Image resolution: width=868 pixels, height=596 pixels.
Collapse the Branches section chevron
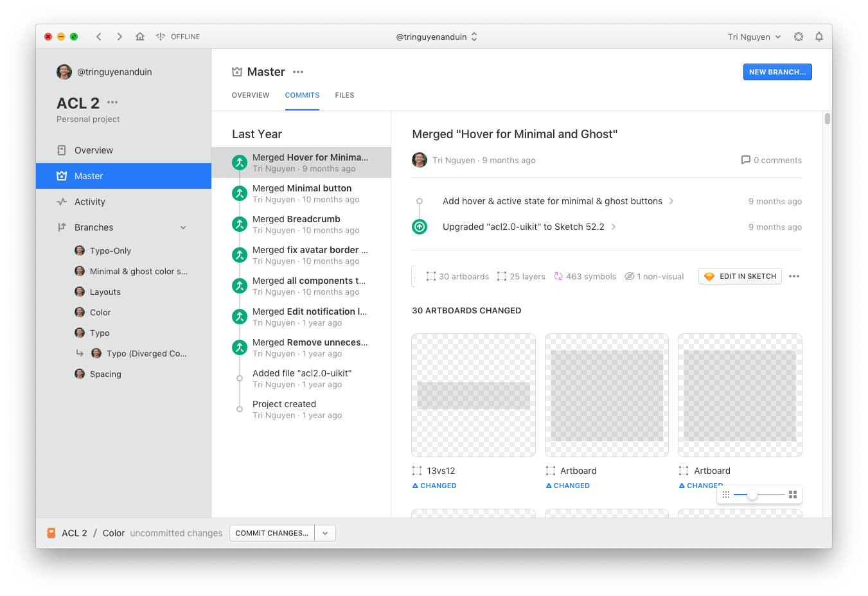(183, 227)
